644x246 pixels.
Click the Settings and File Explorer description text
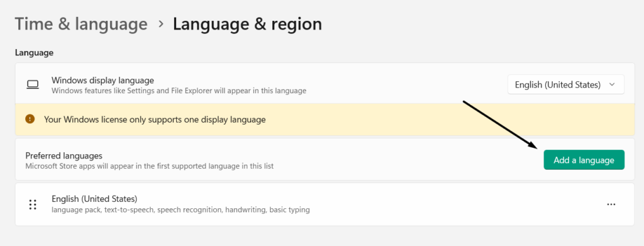coord(179,91)
